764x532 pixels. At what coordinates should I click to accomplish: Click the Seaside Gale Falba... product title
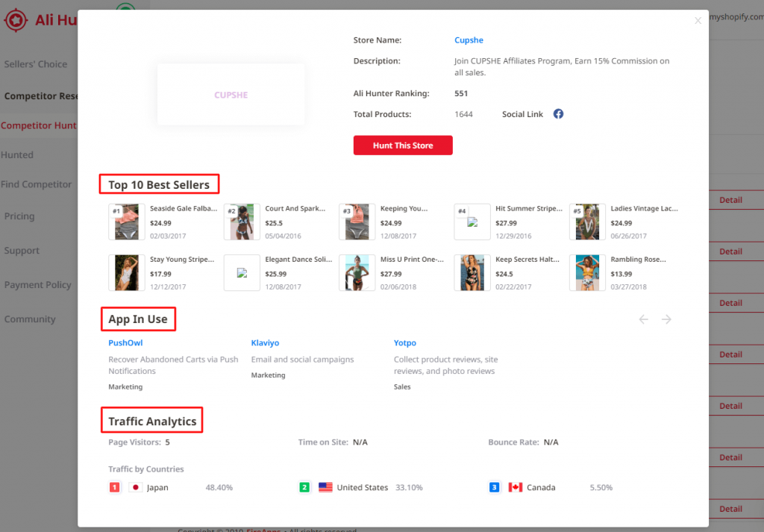(x=184, y=208)
